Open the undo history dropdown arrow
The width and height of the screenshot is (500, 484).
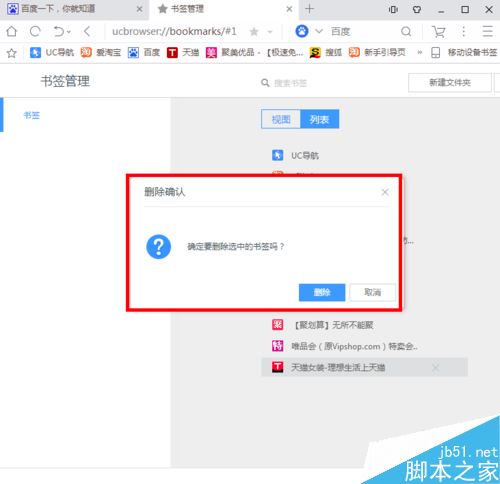point(69,32)
